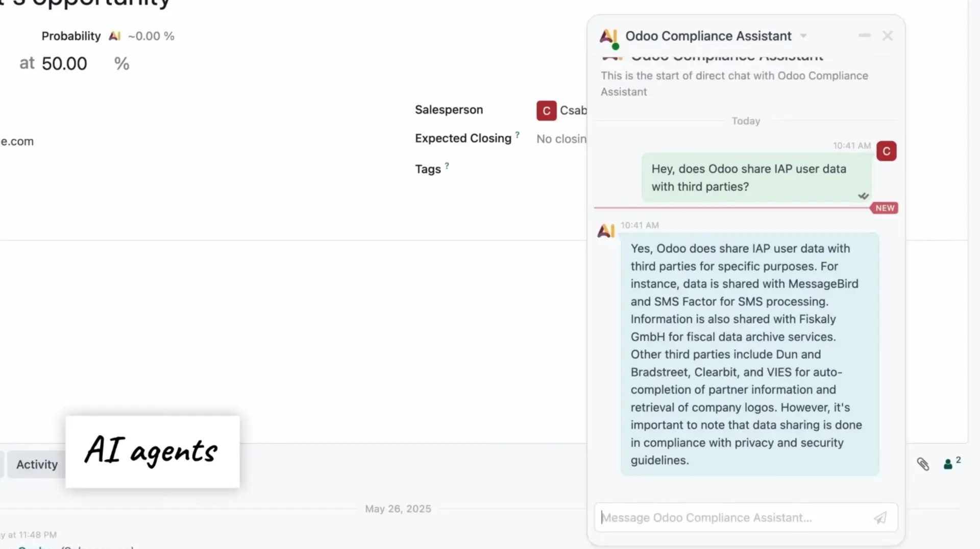Click the double-checkmark delivered indicator

(x=863, y=196)
